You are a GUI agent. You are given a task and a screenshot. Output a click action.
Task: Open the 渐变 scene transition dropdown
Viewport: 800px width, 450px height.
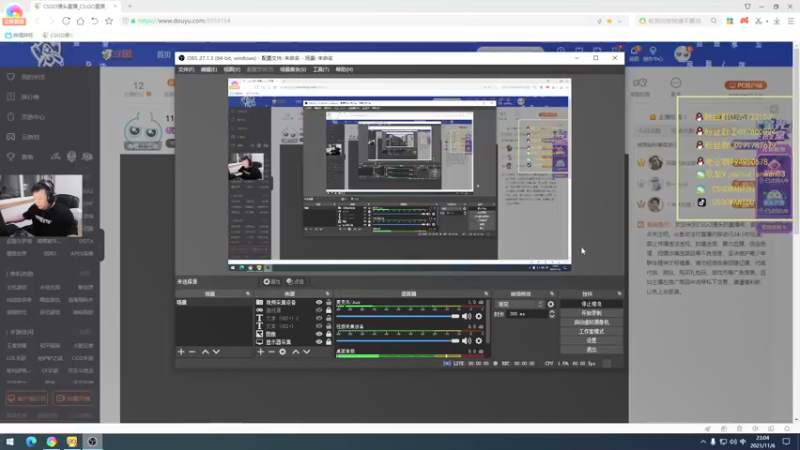[x=519, y=305]
